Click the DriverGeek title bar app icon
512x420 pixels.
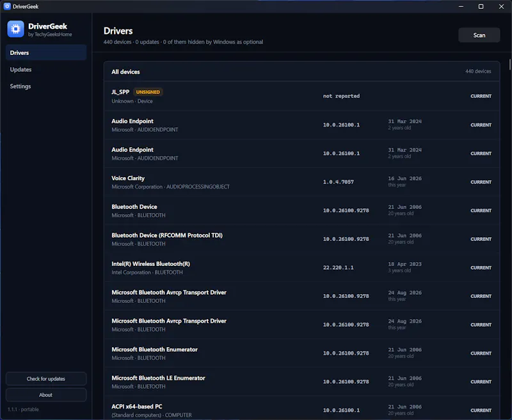click(7, 6)
